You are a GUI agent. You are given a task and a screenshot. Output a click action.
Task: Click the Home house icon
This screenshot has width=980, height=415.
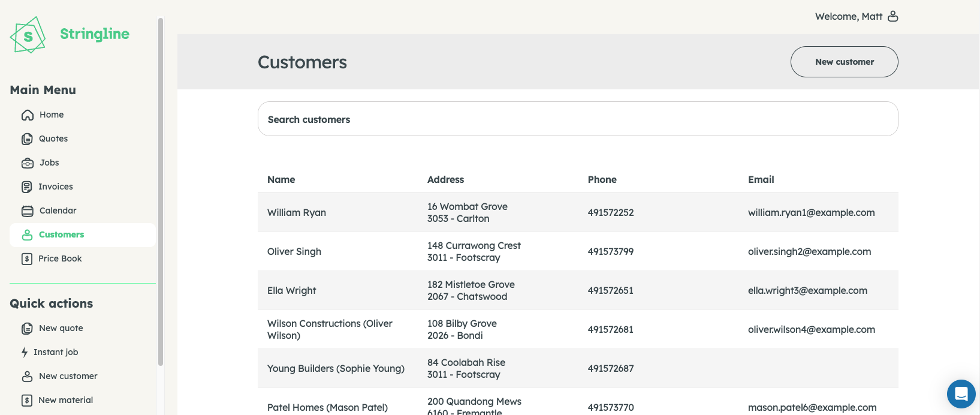tap(27, 115)
